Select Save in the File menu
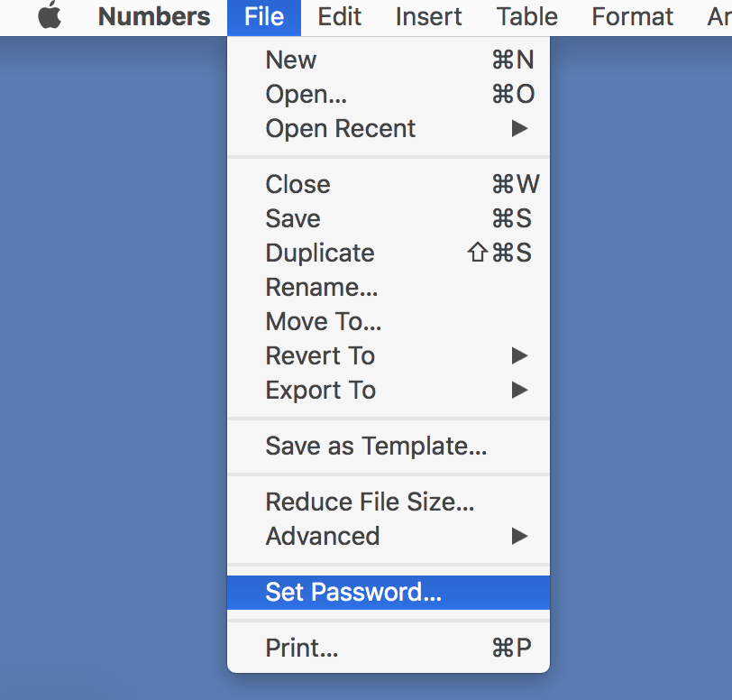The height and width of the screenshot is (700, 732). pos(389,218)
